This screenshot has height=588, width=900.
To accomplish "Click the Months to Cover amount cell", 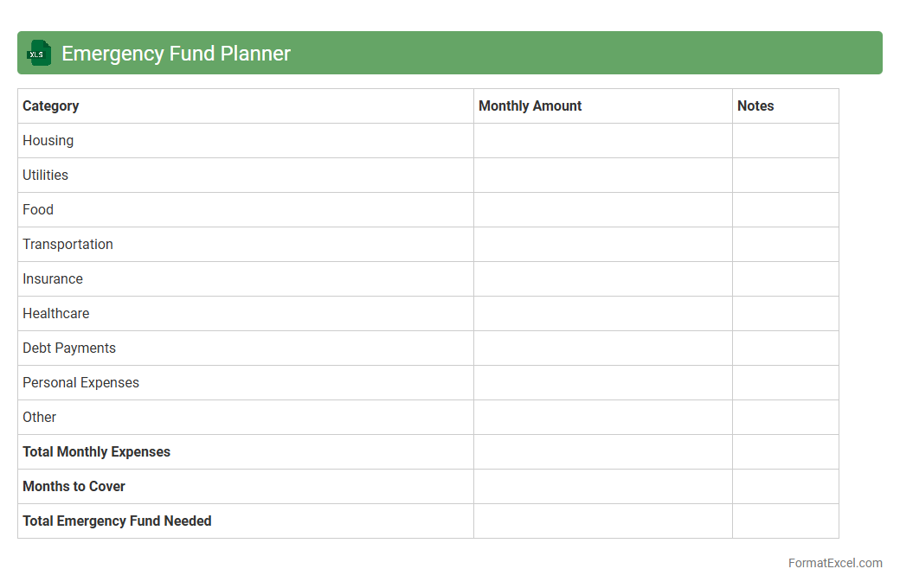I will tap(602, 487).
